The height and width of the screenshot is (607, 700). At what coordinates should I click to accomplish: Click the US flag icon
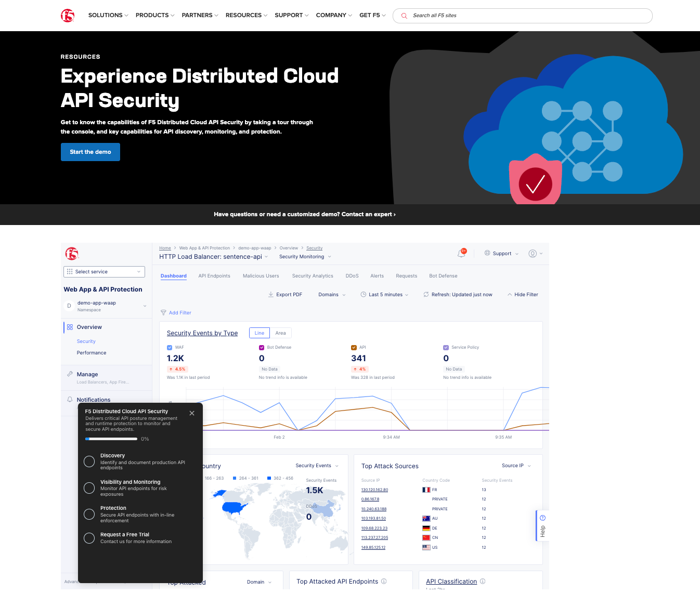tap(426, 547)
